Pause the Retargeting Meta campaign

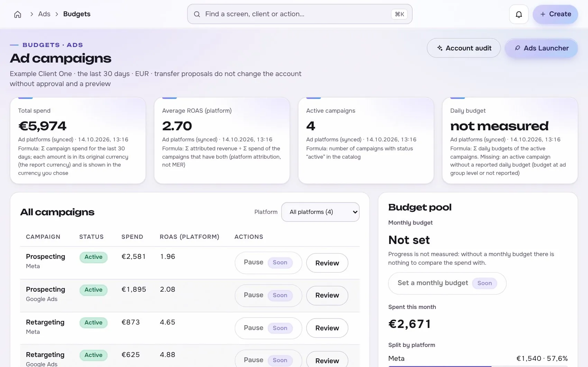pyautogui.click(x=268, y=328)
